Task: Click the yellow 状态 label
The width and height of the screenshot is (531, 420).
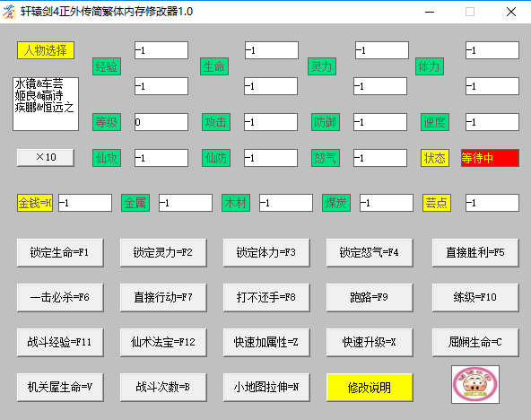Action: tap(435, 158)
